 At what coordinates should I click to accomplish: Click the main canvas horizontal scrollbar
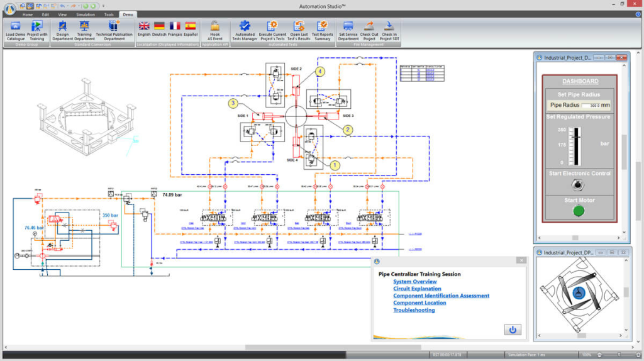tap(333, 347)
